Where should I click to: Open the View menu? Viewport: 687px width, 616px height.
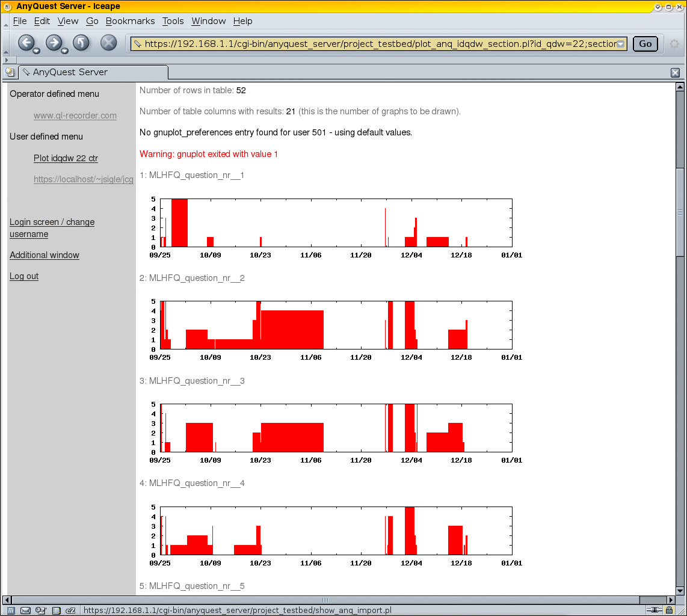coord(68,21)
